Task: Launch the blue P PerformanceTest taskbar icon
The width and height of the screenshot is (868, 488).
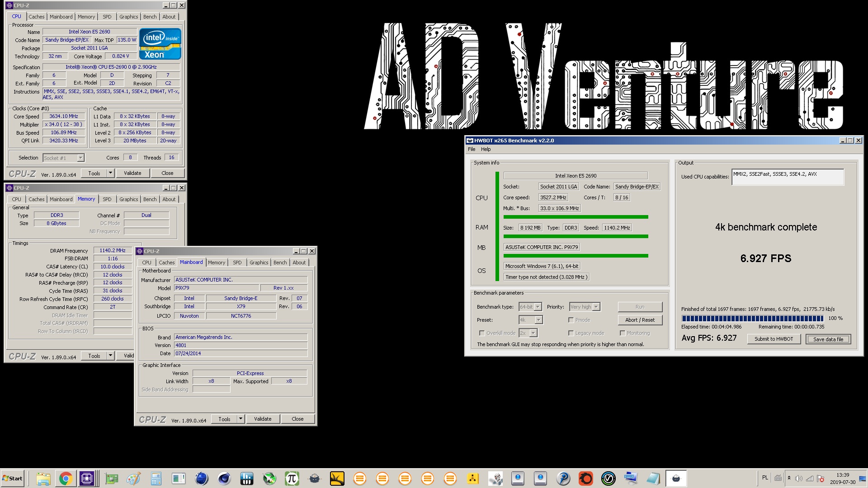Action: pyautogui.click(x=563, y=479)
